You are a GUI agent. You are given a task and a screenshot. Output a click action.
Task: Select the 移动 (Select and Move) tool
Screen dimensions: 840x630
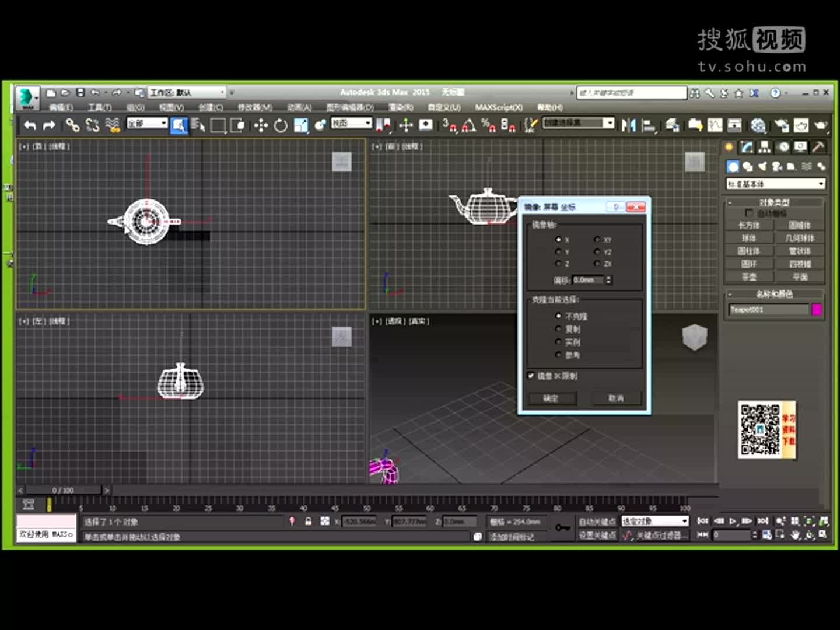[260, 125]
